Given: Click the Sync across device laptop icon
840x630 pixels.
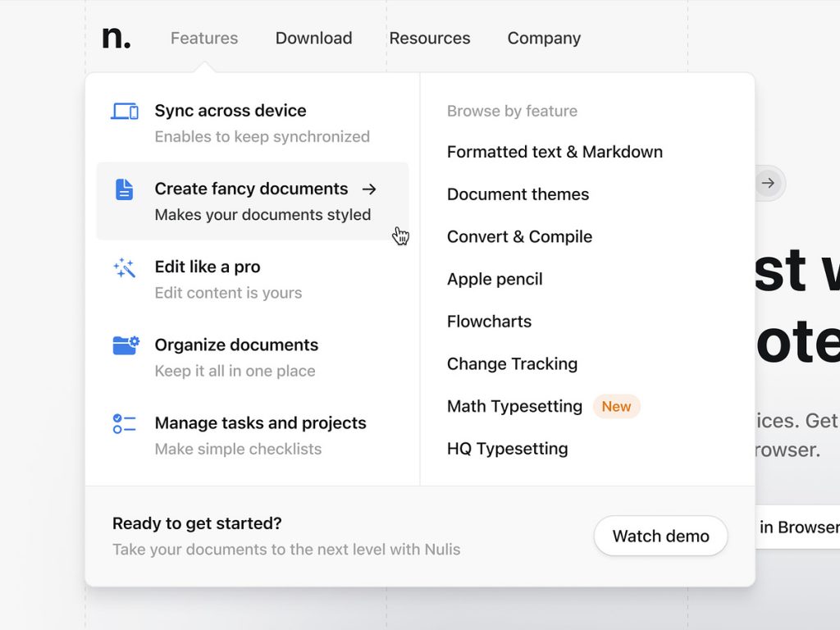Looking at the screenshot, I should (125, 110).
